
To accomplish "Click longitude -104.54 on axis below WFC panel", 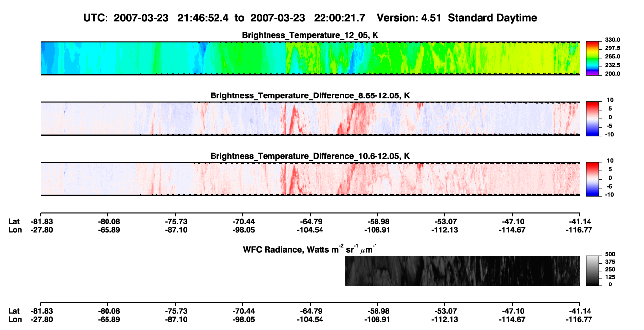I will (x=310, y=319).
